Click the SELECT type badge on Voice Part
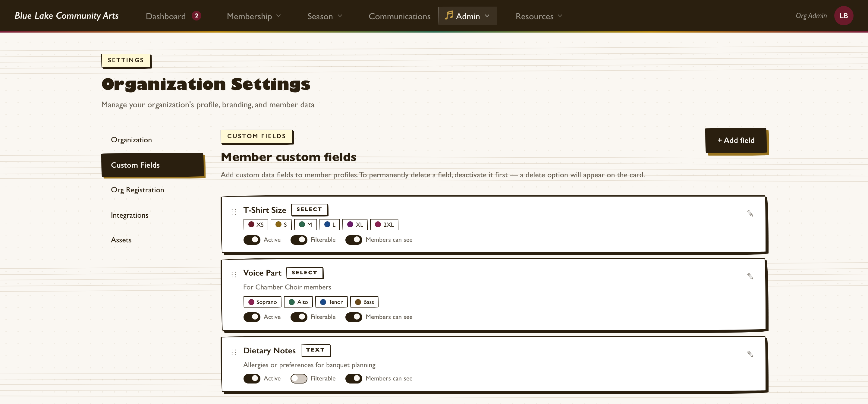 coord(305,273)
